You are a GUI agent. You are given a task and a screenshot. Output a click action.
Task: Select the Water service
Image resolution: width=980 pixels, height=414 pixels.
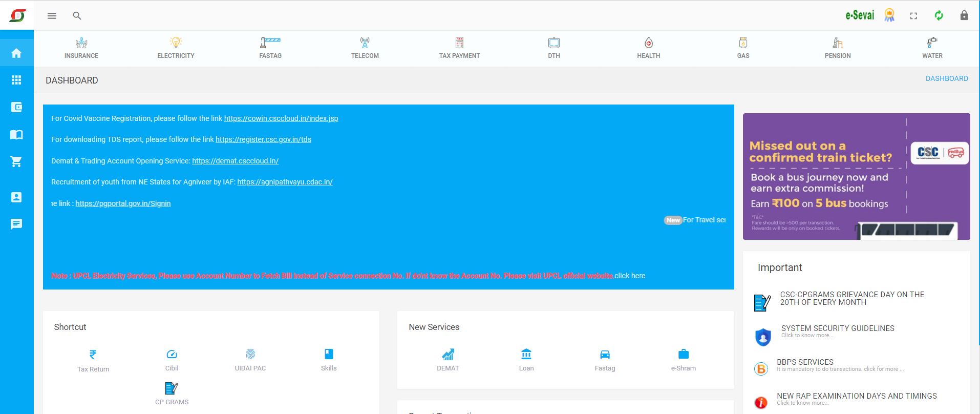point(932,48)
